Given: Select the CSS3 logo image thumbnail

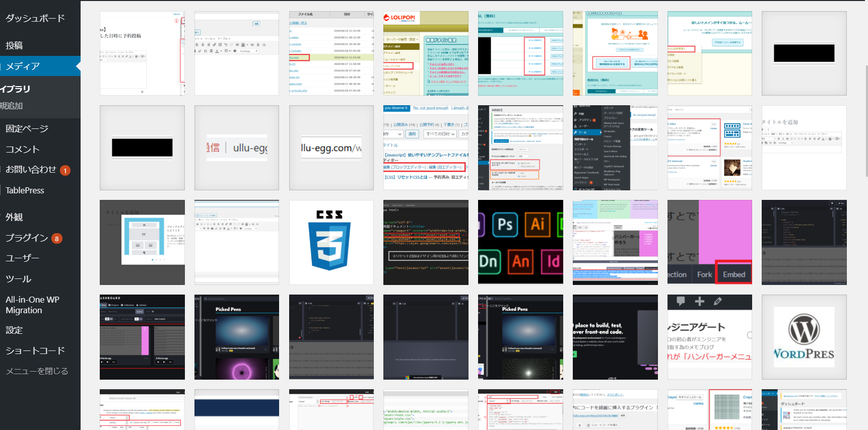Looking at the screenshot, I should tap(331, 242).
